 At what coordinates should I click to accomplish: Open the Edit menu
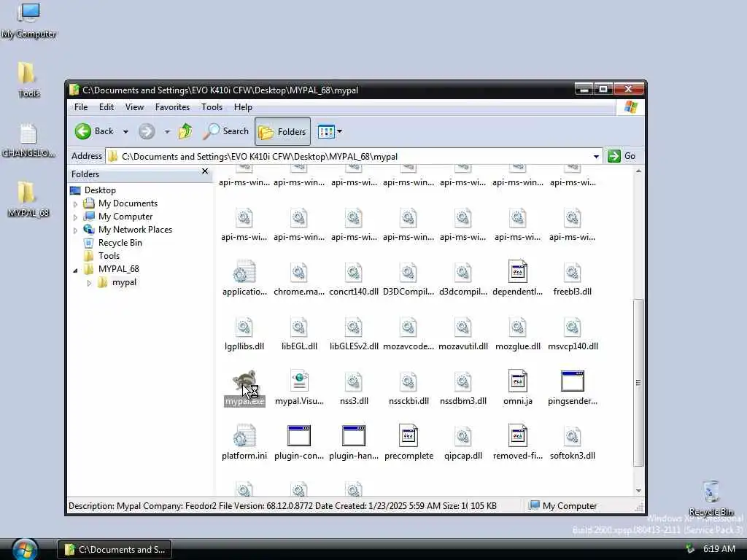107,107
